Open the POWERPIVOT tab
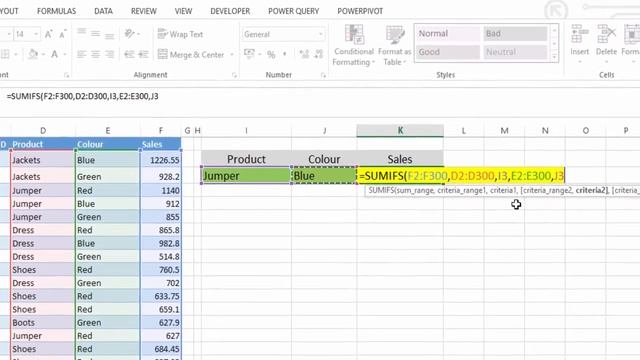Image resolution: width=640 pixels, height=360 pixels. click(360, 11)
